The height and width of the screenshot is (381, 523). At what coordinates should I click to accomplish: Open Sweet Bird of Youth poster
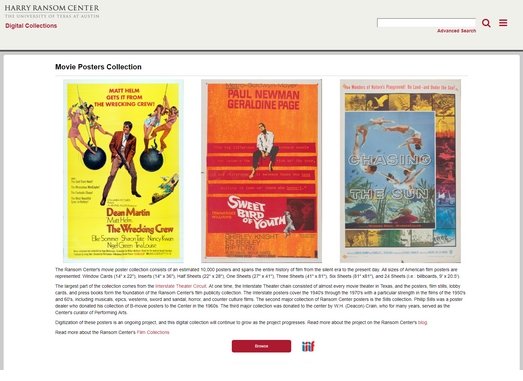point(261,171)
